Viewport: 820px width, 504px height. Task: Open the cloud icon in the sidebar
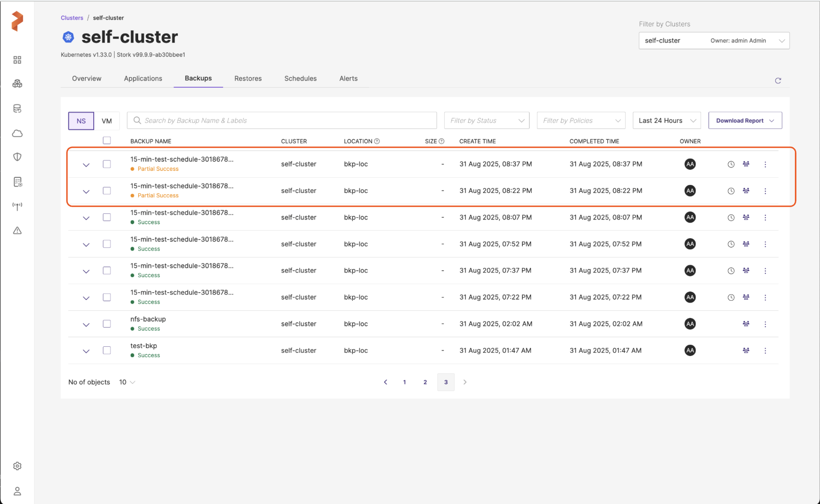tap(17, 133)
